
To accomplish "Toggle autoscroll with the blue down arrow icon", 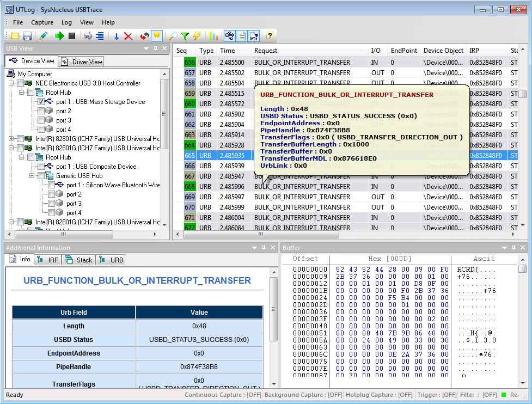I will [117, 36].
